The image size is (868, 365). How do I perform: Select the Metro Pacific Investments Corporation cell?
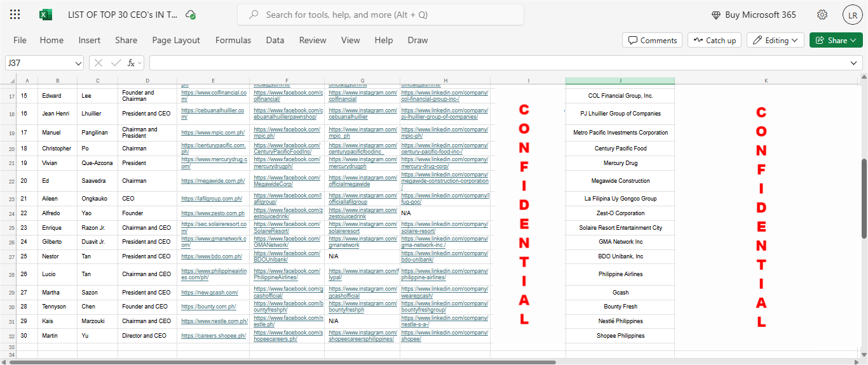(x=620, y=133)
